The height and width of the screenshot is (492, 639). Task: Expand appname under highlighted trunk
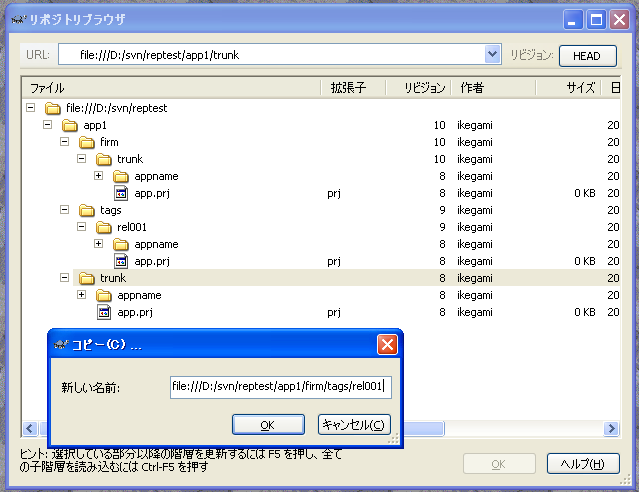pos(82,295)
